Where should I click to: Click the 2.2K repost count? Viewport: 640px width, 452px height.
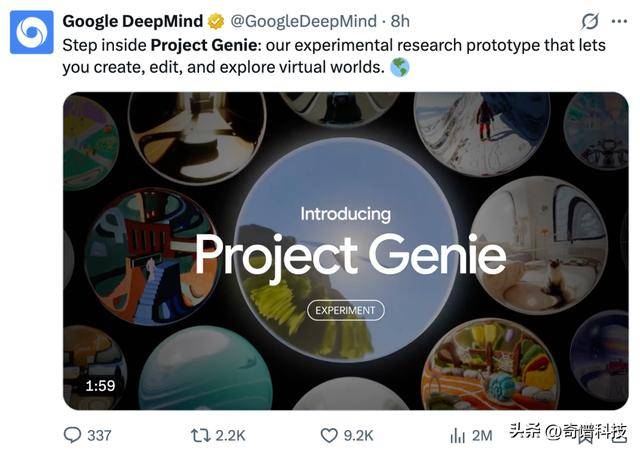pyautogui.click(x=231, y=435)
